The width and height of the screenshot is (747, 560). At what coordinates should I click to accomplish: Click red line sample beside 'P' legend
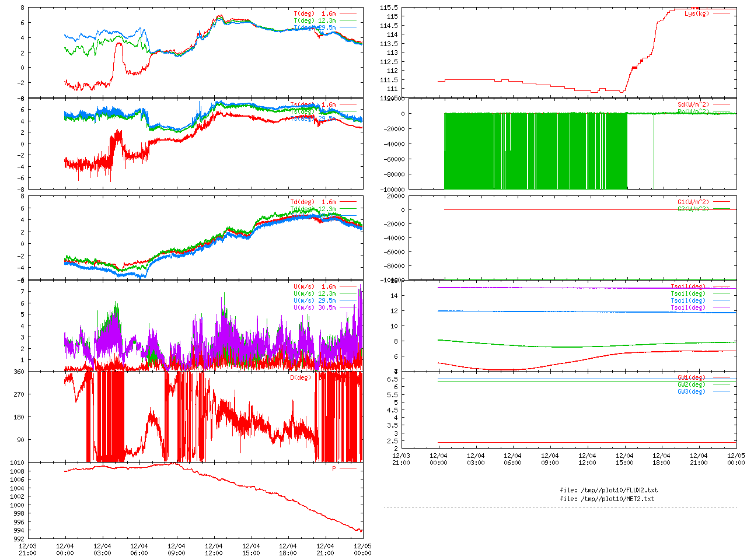coord(348,468)
